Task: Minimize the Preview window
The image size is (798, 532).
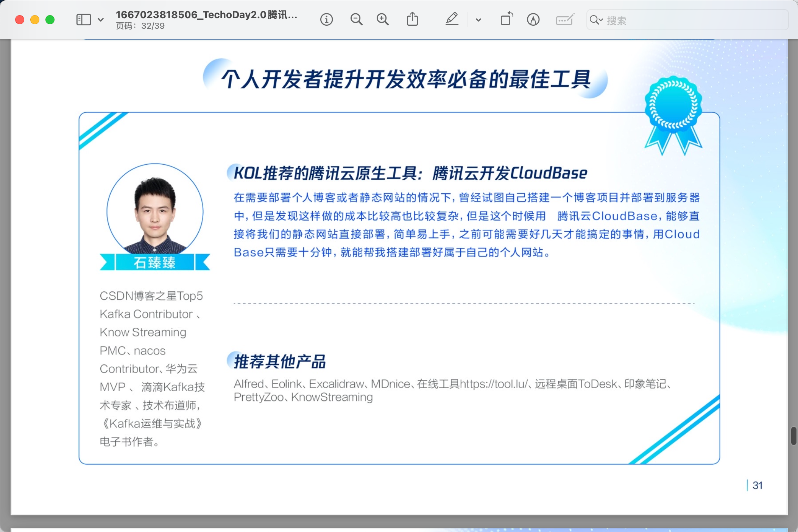Action: pyautogui.click(x=35, y=20)
